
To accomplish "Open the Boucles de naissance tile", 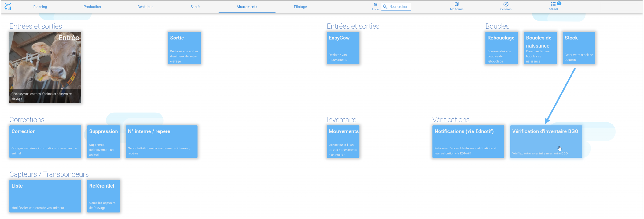I will click(x=540, y=48).
